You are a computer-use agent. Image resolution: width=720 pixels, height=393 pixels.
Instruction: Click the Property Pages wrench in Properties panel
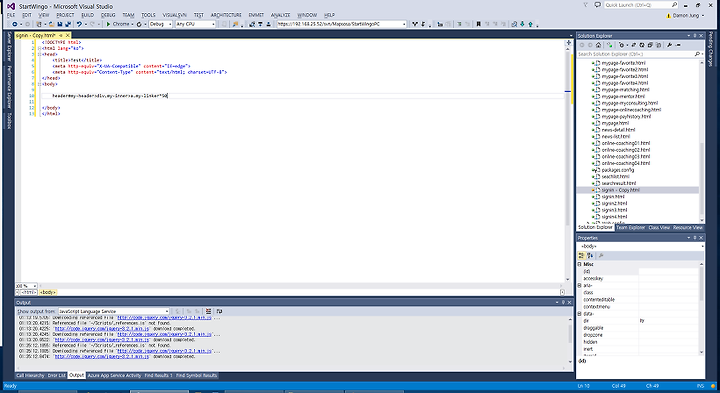pyautogui.click(x=601, y=256)
